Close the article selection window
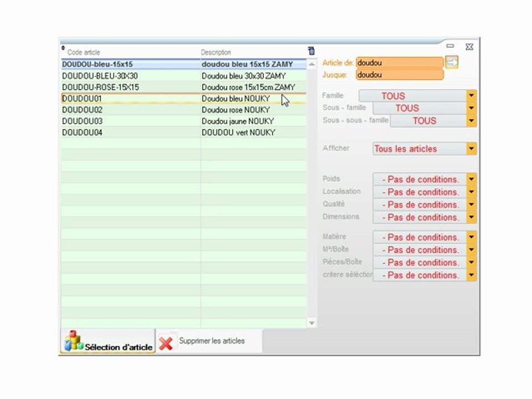532x399 pixels. tap(469, 47)
